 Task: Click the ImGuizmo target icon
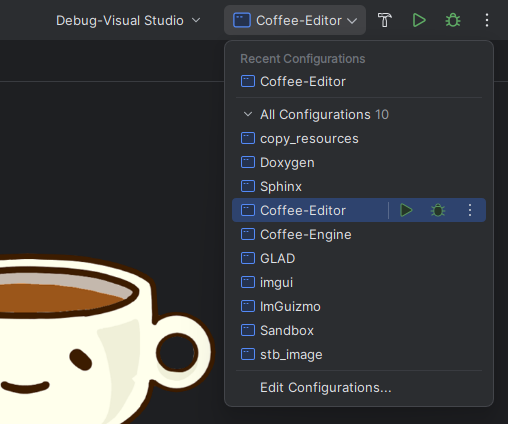[x=248, y=306]
